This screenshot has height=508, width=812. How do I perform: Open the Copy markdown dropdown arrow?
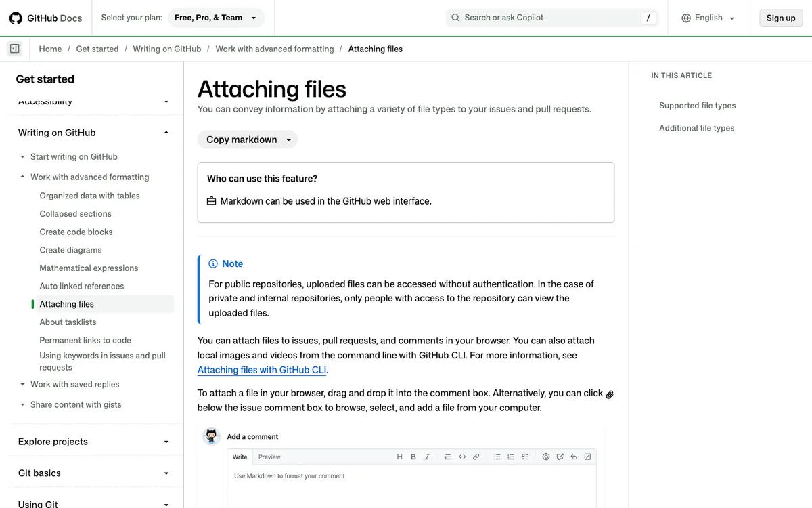pos(288,140)
